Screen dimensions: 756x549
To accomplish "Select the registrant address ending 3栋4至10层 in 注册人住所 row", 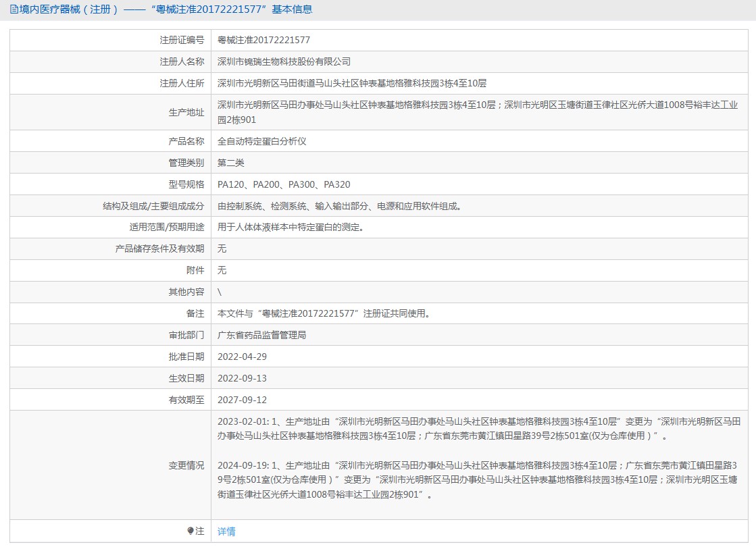I will point(352,83).
